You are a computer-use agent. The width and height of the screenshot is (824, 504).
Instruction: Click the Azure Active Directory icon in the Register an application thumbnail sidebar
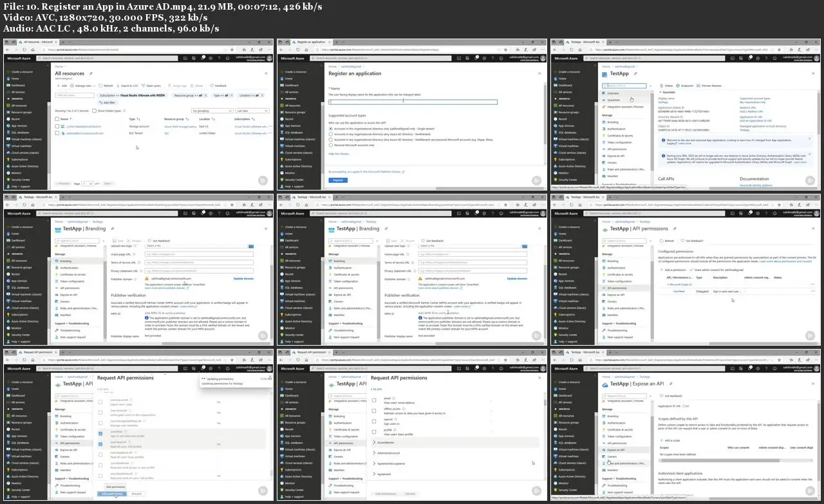coord(282,166)
